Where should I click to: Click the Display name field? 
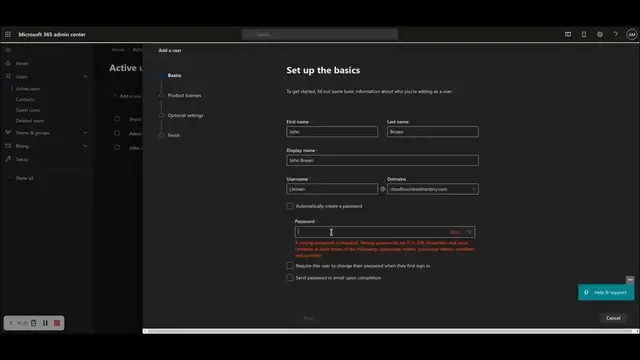tap(382, 160)
